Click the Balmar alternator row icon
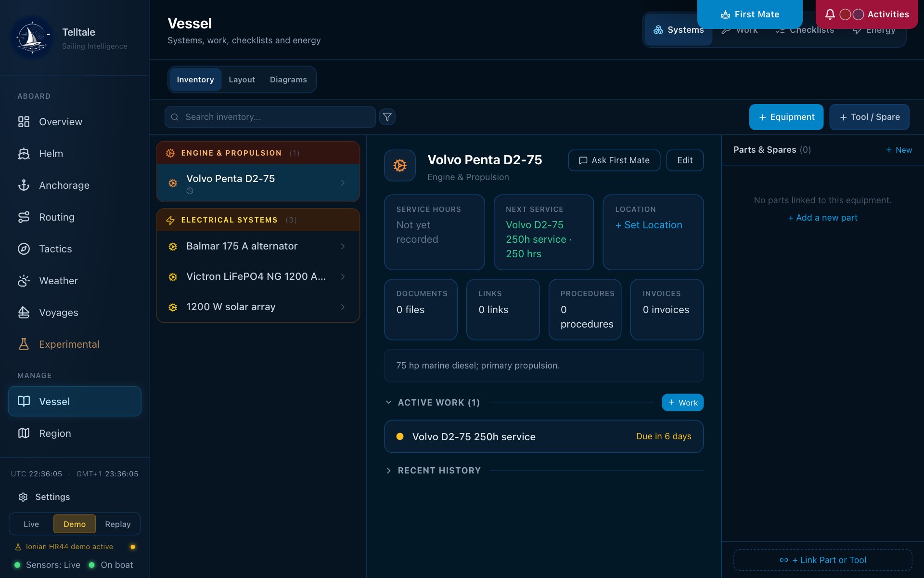This screenshot has width=924, height=578. [x=173, y=247]
